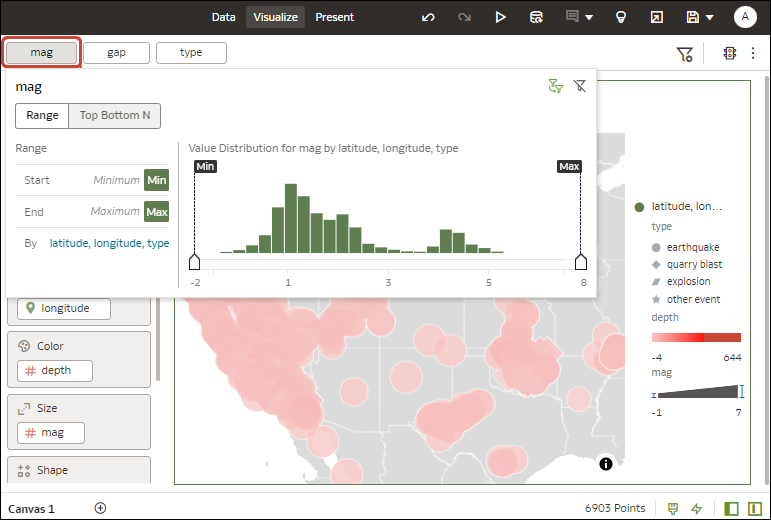
Task: Click the filter bar settings funnel icon
Action: click(684, 54)
